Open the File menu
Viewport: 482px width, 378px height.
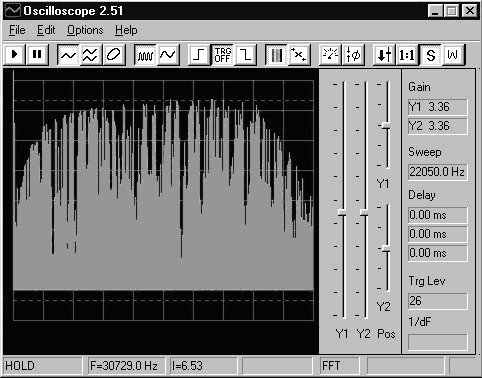[17, 30]
